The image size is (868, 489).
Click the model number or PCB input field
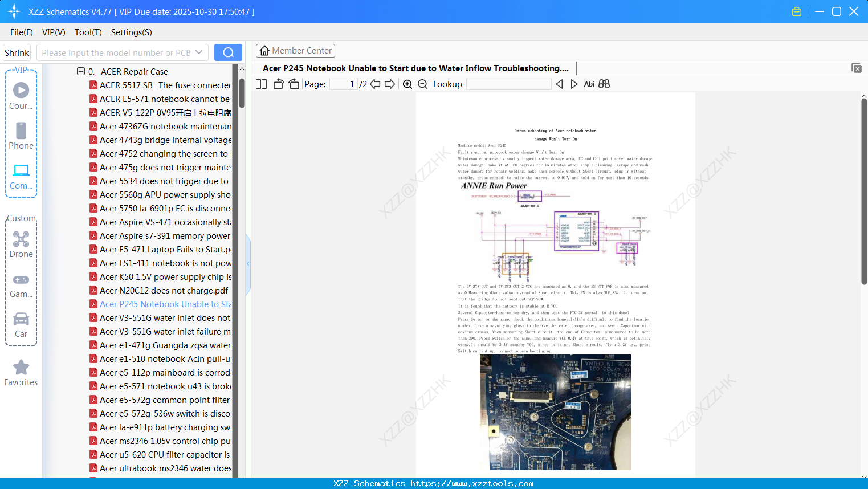[116, 52]
